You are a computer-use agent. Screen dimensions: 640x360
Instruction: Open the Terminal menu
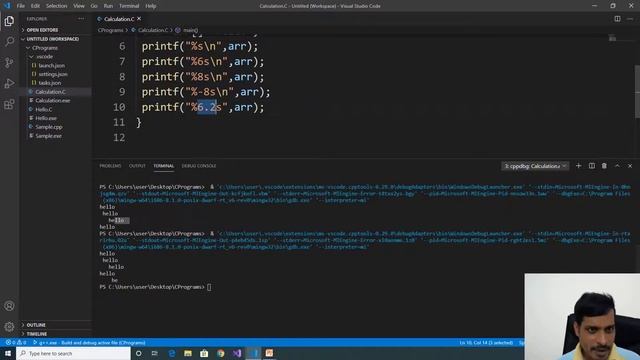(x=129, y=6)
